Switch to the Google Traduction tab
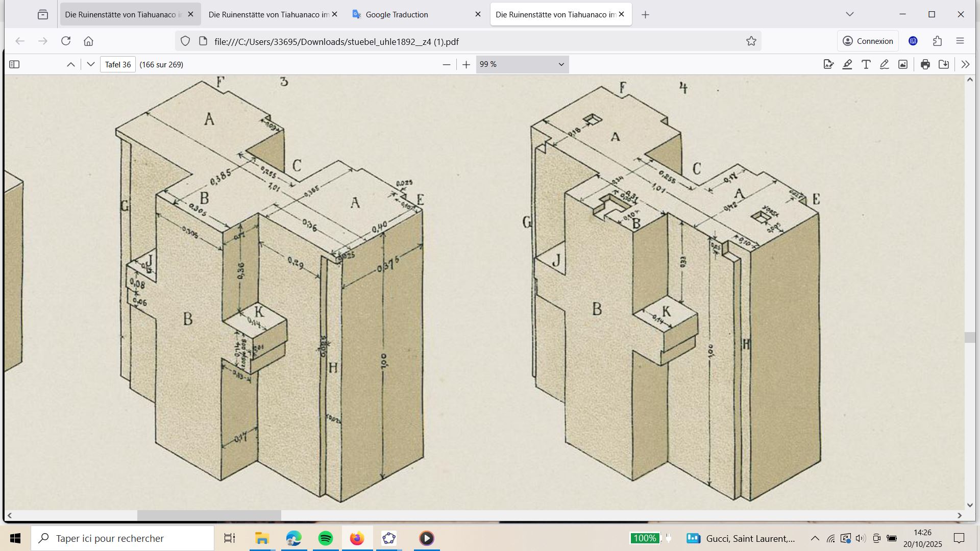The width and height of the screenshot is (980, 551). tap(397, 14)
